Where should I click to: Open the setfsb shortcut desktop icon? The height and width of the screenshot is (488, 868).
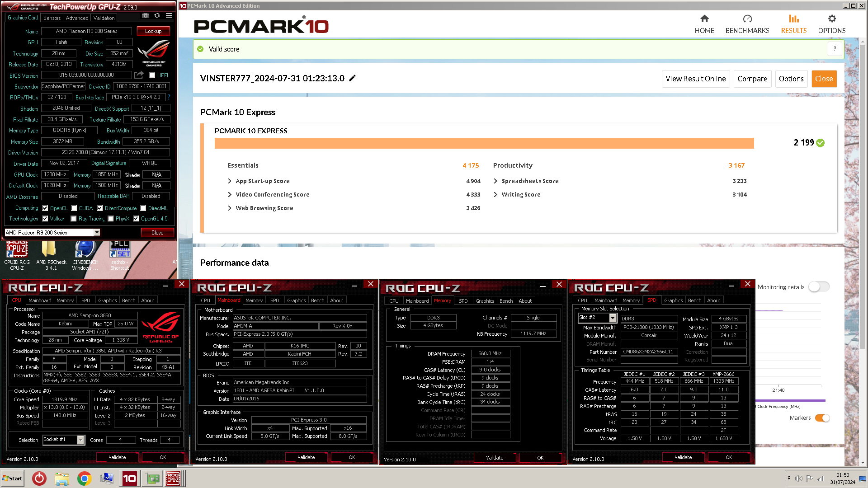pyautogui.click(x=120, y=256)
